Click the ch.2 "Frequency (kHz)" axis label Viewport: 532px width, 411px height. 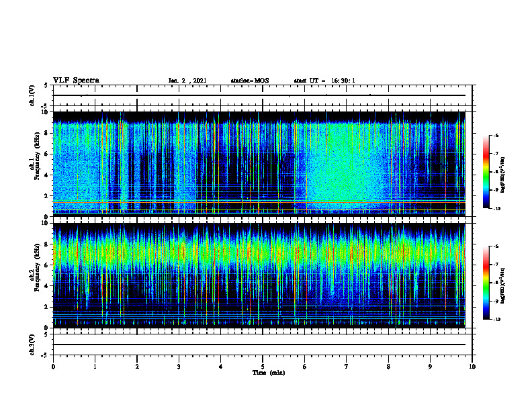click(x=37, y=267)
